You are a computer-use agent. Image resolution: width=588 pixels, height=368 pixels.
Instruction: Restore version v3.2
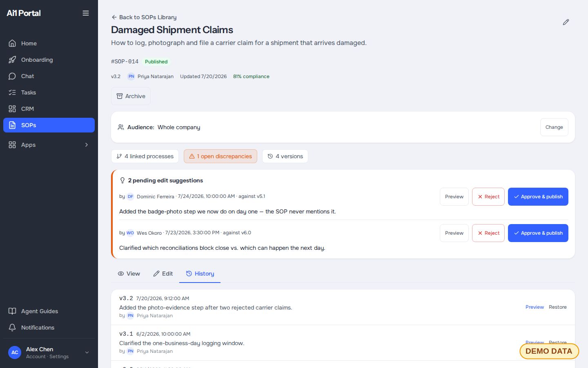558,307
